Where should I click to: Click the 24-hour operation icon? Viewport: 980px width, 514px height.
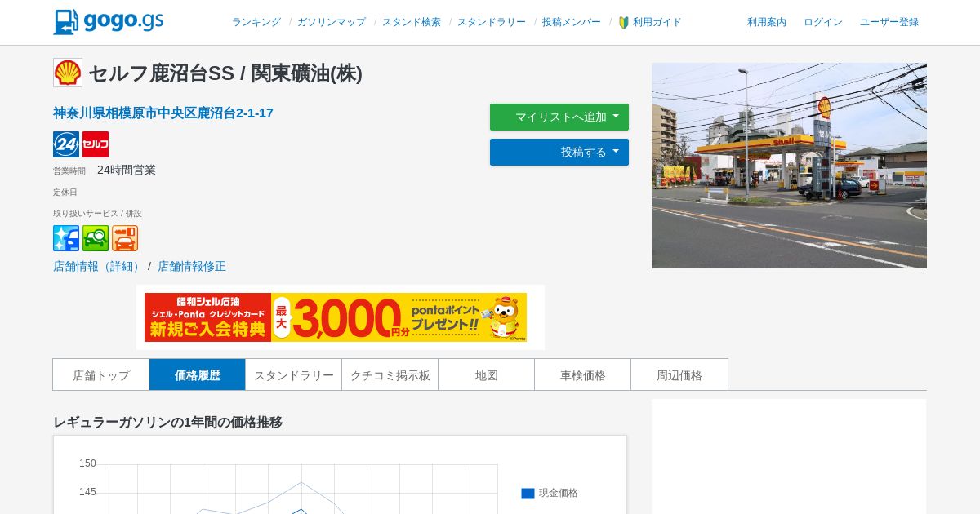pyautogui.click(x=66, y=144)
